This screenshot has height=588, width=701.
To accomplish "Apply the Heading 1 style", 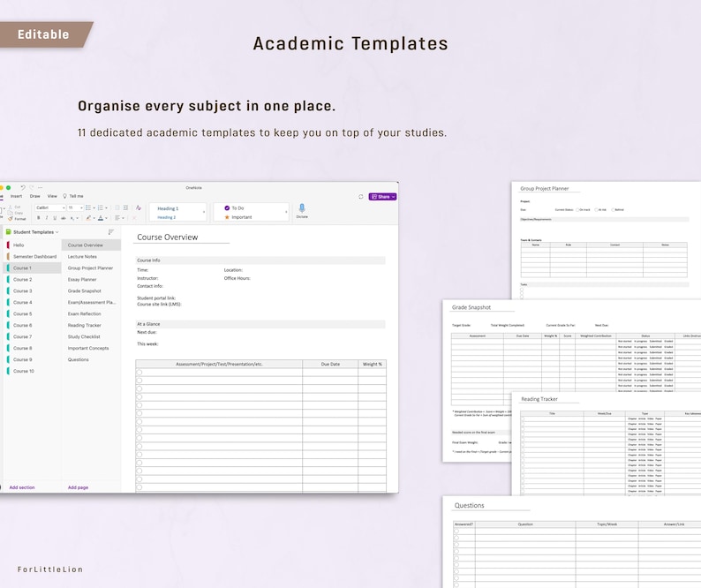I will point(168,208).
